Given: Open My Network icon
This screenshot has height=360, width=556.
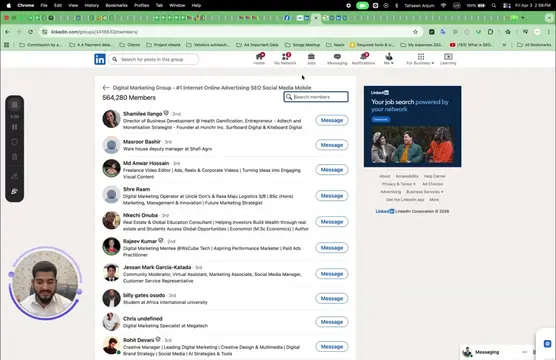Looking at the screenshot, I should (285, 59).
